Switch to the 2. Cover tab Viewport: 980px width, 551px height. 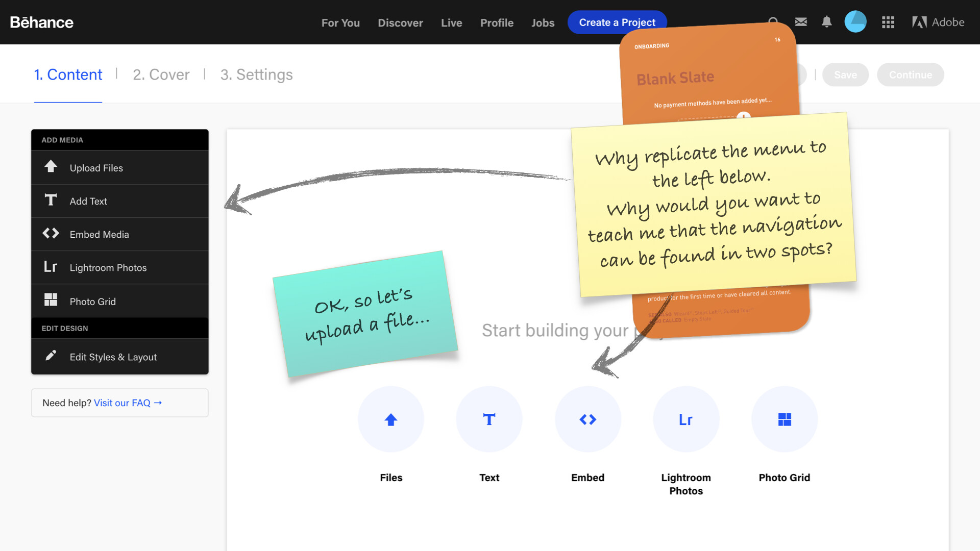tap(161, 74)
